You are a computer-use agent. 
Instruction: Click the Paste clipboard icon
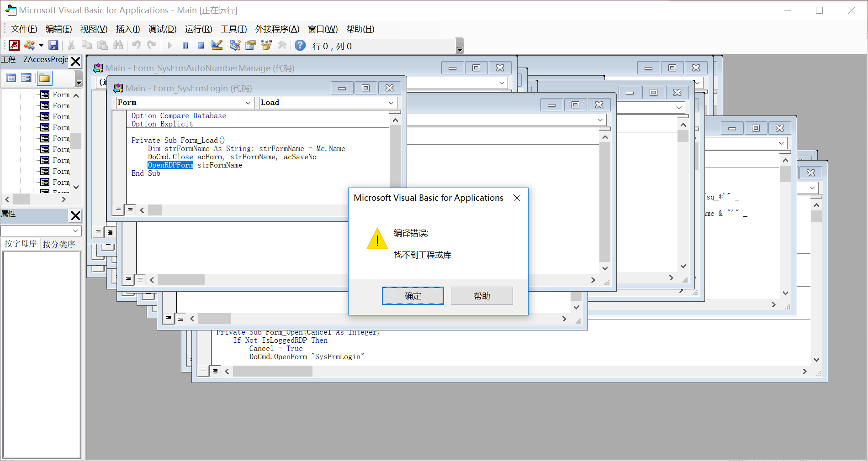(x=103, y=45)
